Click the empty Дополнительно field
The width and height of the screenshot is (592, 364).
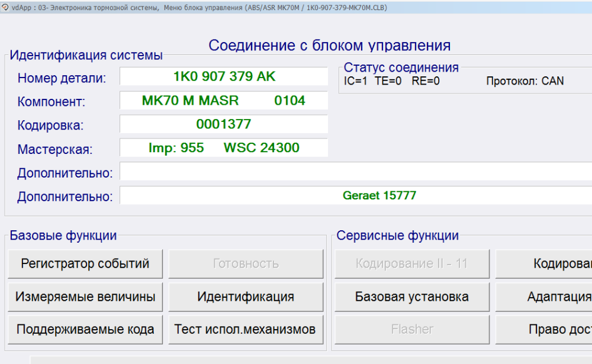point(355,172)
